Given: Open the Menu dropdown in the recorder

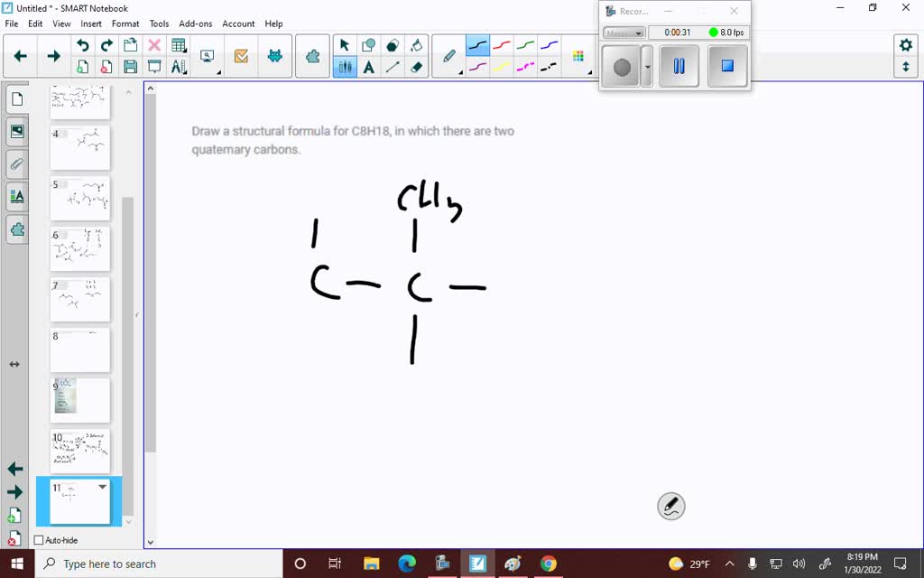Looking at the screenshot, I should pyautogui.click(x=623, y=32).
